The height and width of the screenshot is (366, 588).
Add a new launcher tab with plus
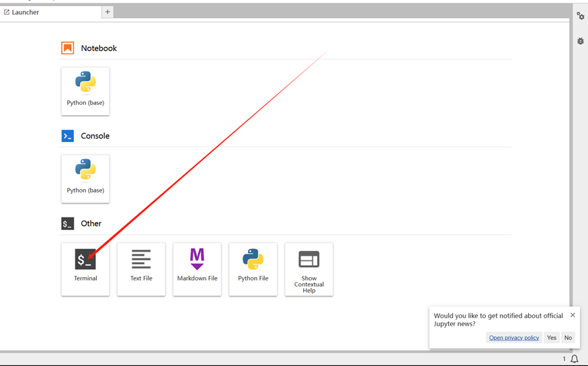pyautogui.click(x=108, y=12)
